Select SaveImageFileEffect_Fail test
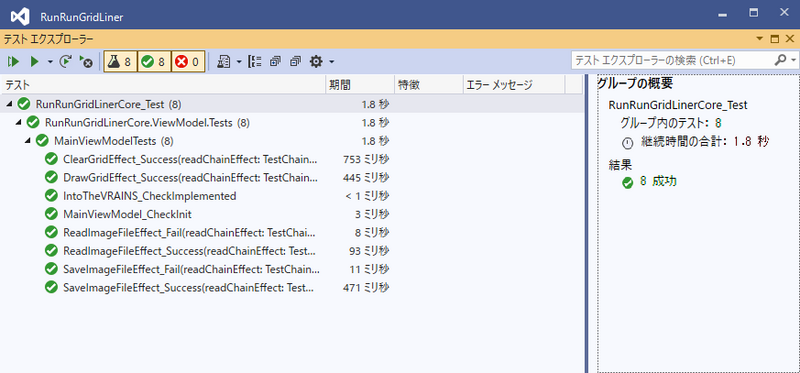Image resolution: width=800 pixels, height=373 pixels. 191,269
